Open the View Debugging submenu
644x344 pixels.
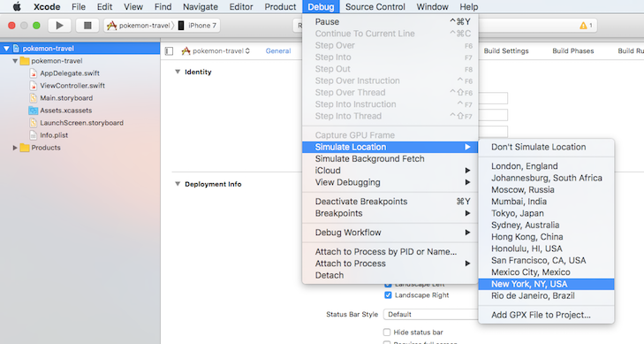[390, 182]
